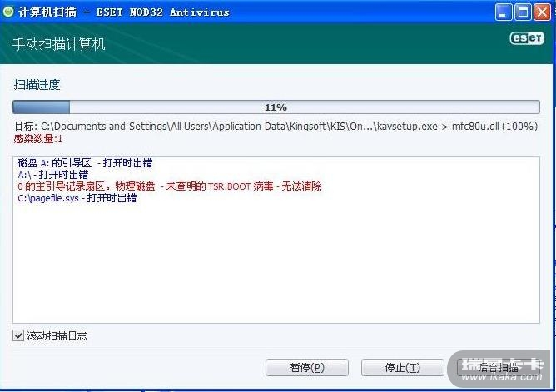Click the 扫描进度 heading
This screenshot has width=556, height=392.
tap(37, 85)
